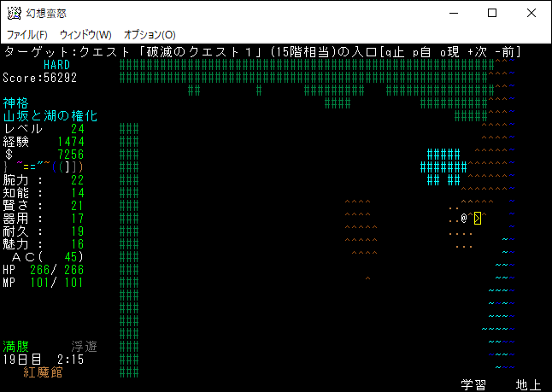Click the 満腹 hunger status indicator
This screenshot has width=552, height=392.
click(16, 346)
